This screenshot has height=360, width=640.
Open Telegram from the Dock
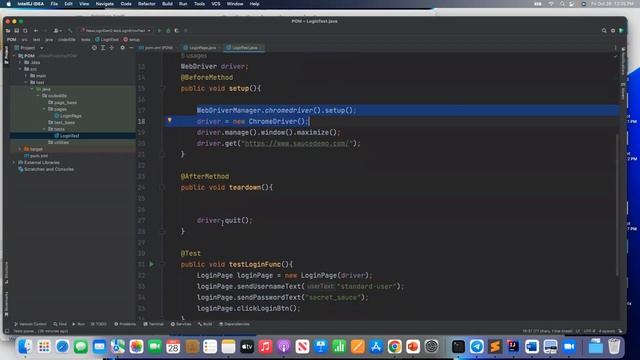coord(476,347)
